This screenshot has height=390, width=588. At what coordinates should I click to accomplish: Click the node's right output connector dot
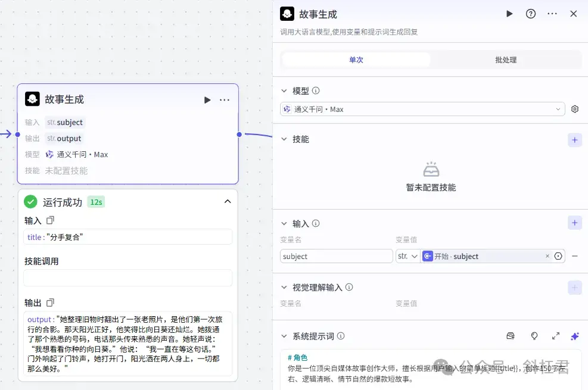click(x=239, y=134)
